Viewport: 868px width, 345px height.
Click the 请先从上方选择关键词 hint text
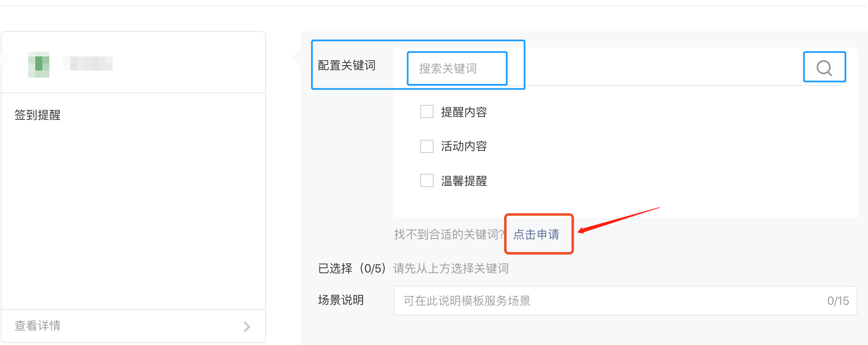[451, 268]
